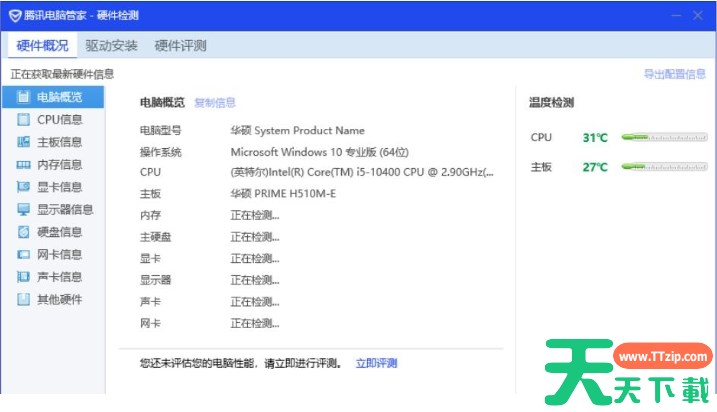Select 电脑概览 label in the sidebar
Screen dimensions: 717x412
(59, 97)
